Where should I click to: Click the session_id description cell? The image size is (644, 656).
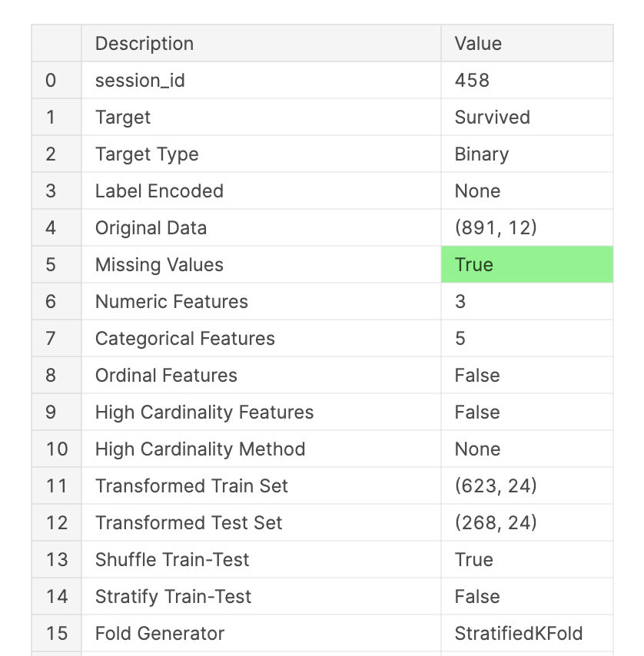(x=140, y=81)
